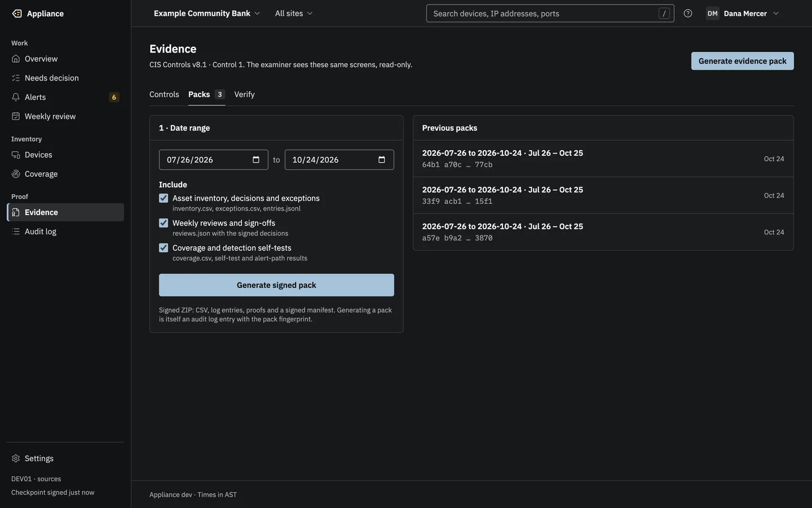
Task: Open Devices inventory
Action: pos(65,155)
